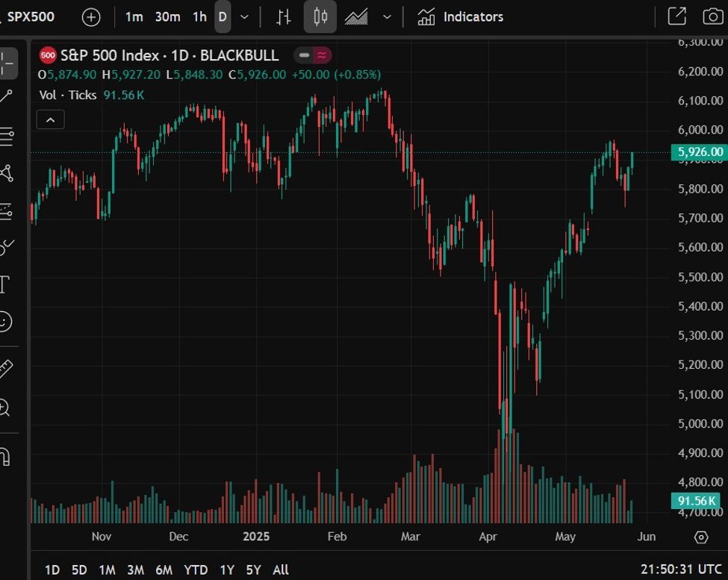The image size is (728, 580).
Task: Activate the ruler measure tool
Action: 5,368
